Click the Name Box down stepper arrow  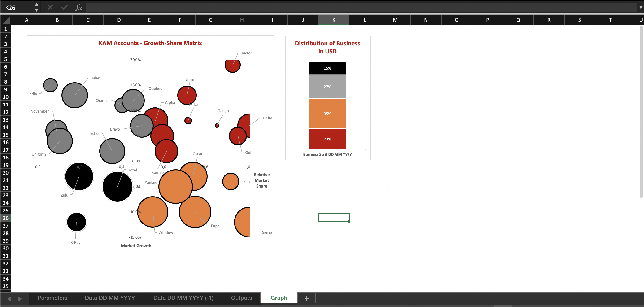point(36,10)
